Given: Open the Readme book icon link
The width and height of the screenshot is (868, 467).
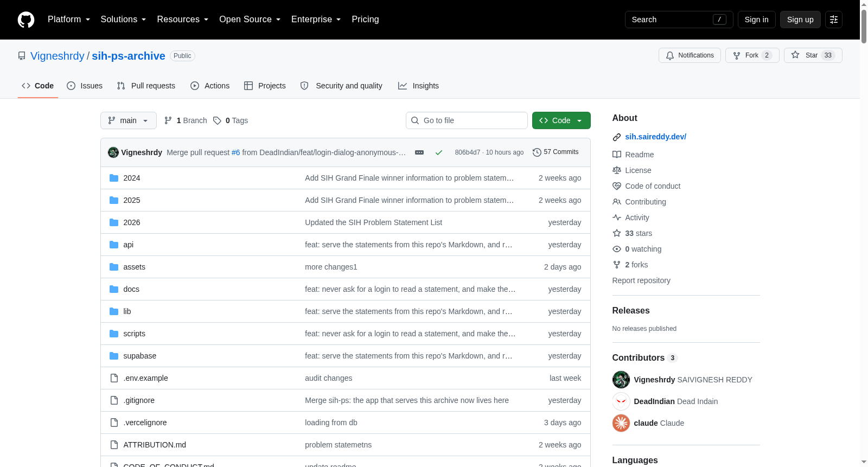Looking at the screenshot, I should [633, 155].
